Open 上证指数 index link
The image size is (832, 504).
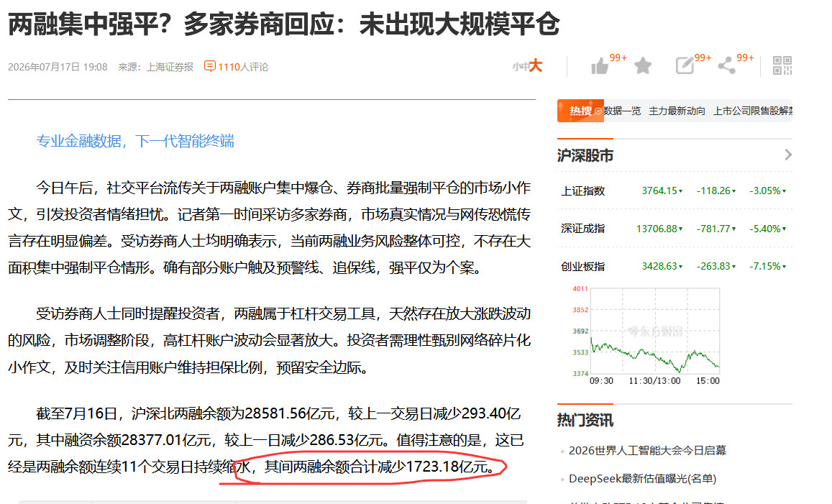582,191
